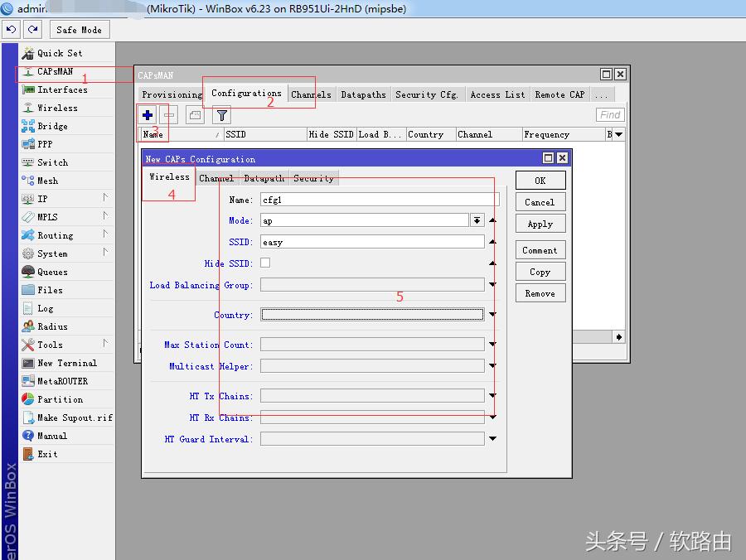Open Queues sidebar item
This screenshot has width=746, height=560.
(67, 272)
